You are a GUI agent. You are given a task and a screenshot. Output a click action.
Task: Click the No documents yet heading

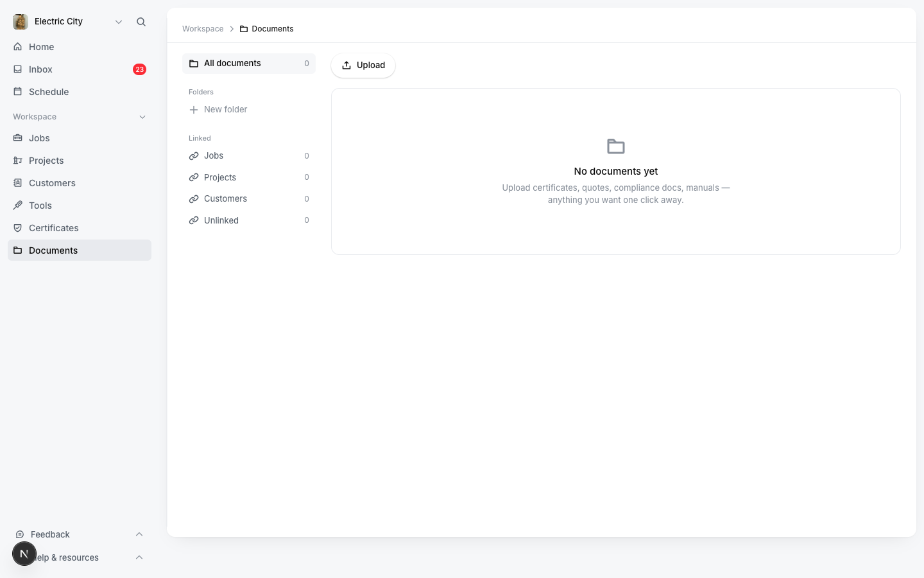click(x=616, y=171)
